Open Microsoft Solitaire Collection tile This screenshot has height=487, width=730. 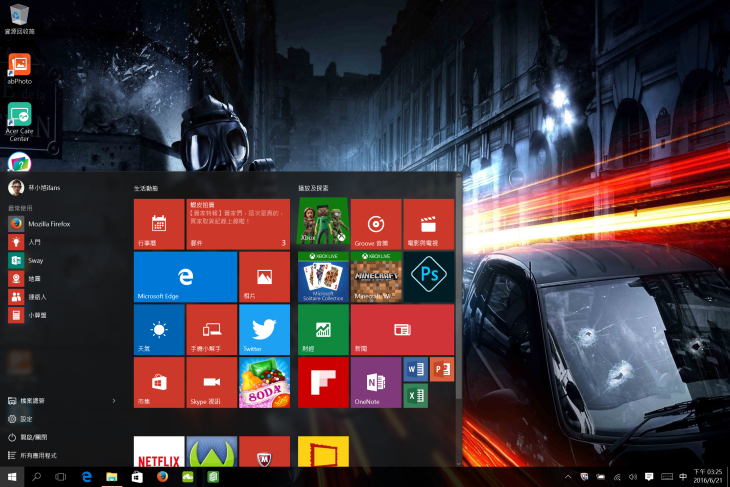pos(323,277)
